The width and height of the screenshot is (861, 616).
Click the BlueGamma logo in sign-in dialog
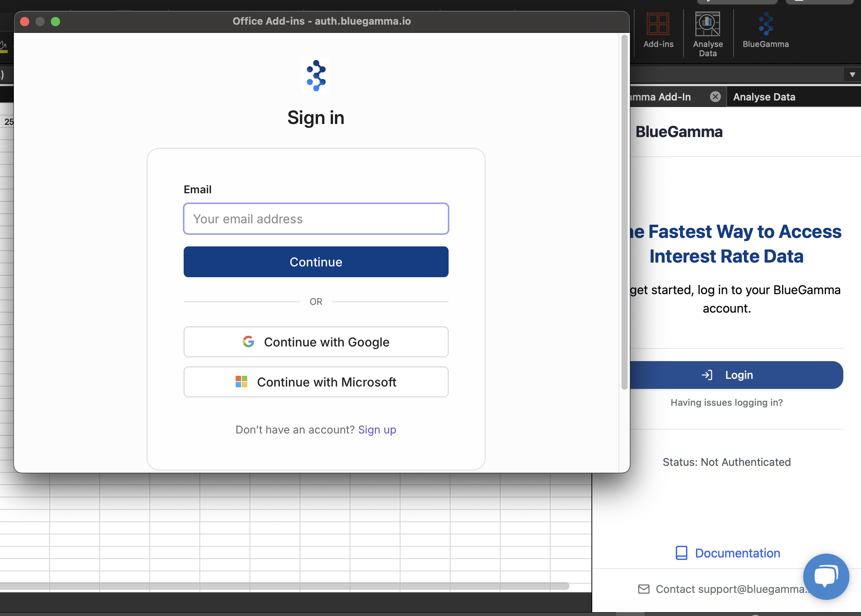pyautogui.click(x=316, y=75)
